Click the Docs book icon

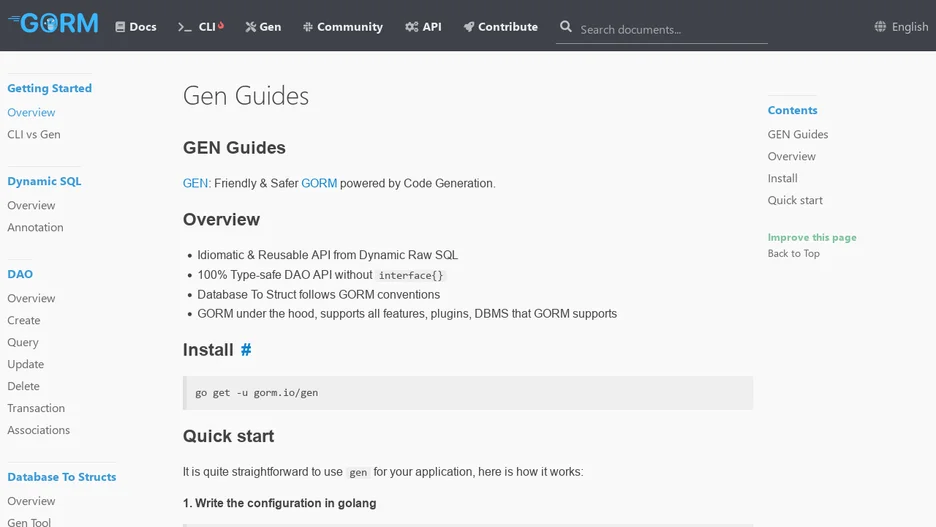(x=120, y=27)
